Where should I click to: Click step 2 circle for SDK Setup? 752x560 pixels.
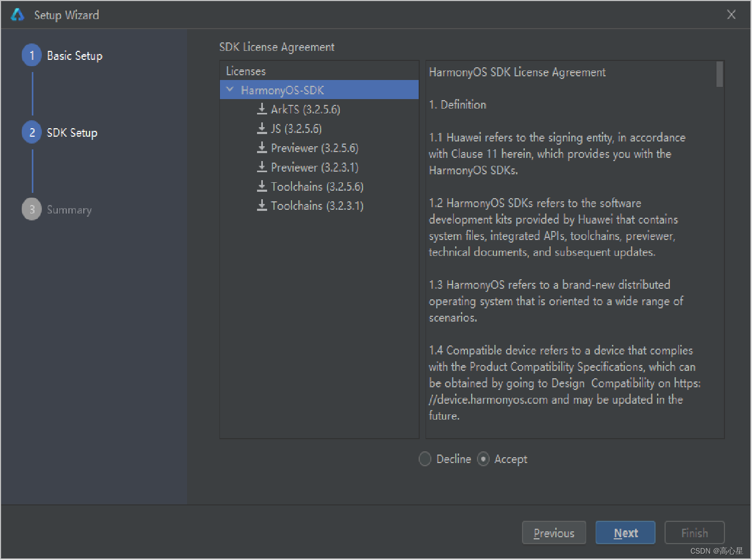[x=32, y=132]
